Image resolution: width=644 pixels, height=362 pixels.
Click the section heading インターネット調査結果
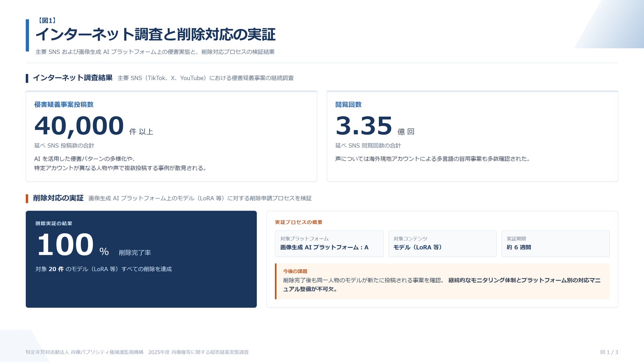click(x=73, y=78)
